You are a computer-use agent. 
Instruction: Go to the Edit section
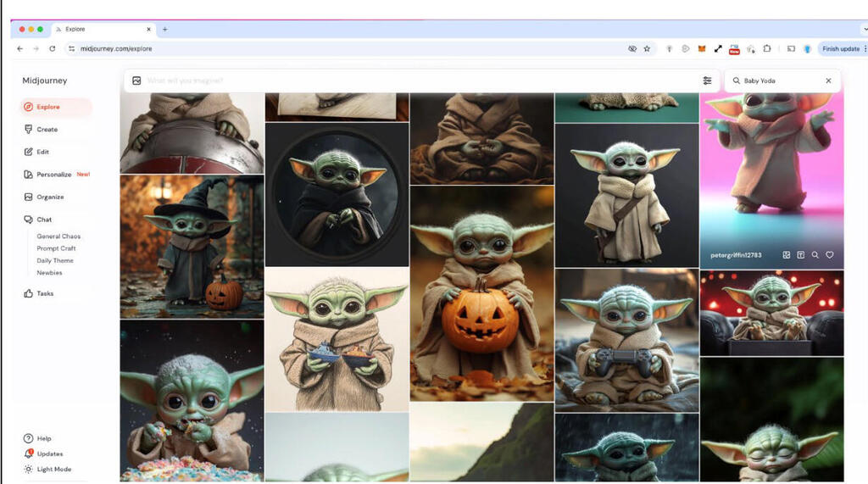(x=36, y=152)
